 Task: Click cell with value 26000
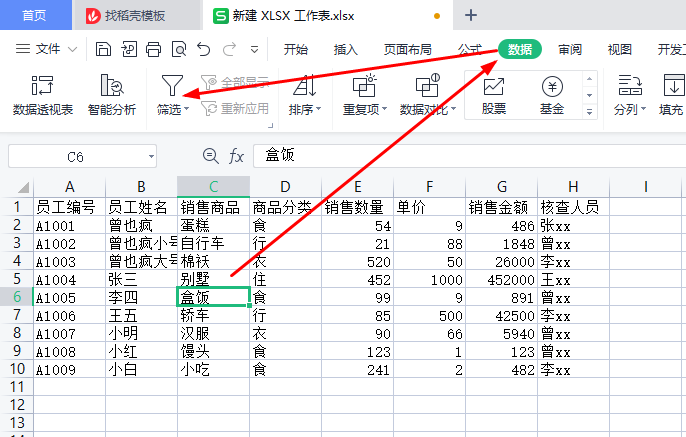click(502, 261)
